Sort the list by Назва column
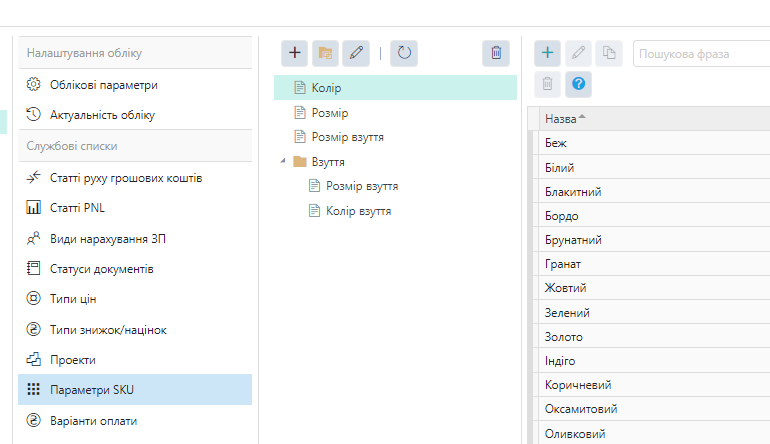Image resolution: width=770 pixels, height=444 pixels. click(565, 118)
